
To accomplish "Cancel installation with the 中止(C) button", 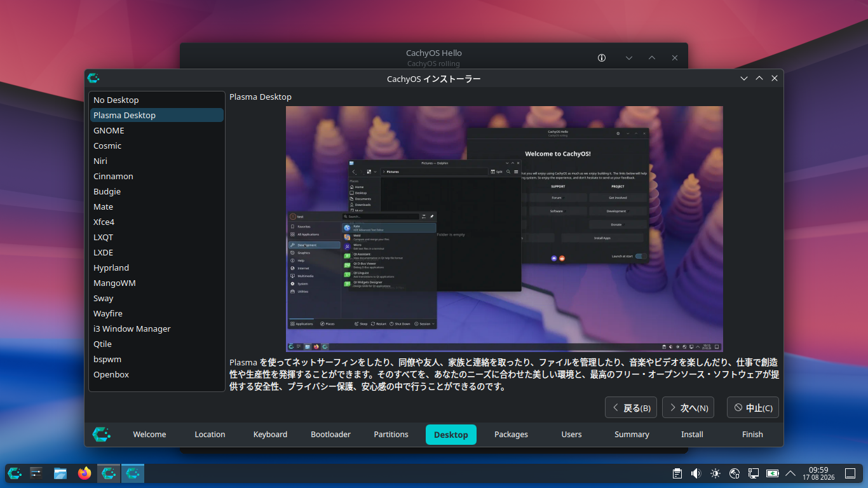I will (753, 408).
